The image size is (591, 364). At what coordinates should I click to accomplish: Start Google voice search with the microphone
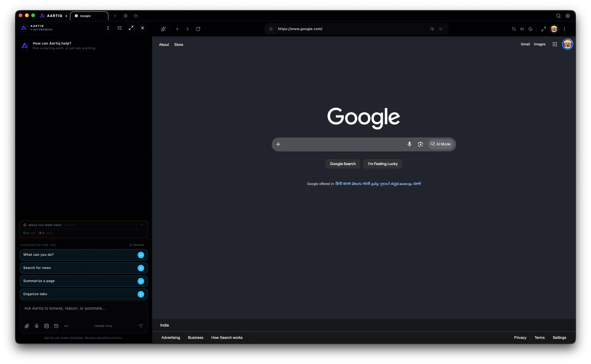pyautogui.click(x=409, y=144)
